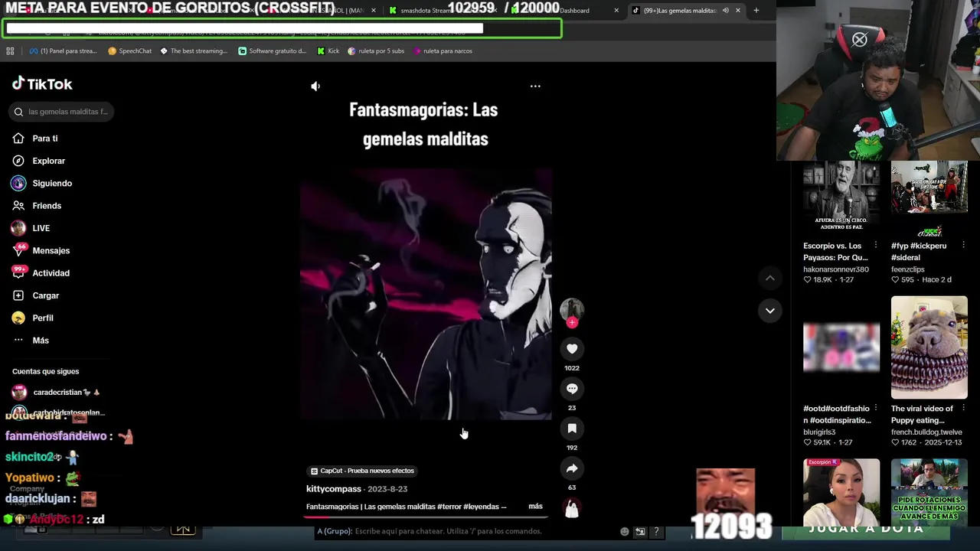980x551 pixels.
Task: Follow the creator with the red plus button
Action: click(x=572, y=322)
